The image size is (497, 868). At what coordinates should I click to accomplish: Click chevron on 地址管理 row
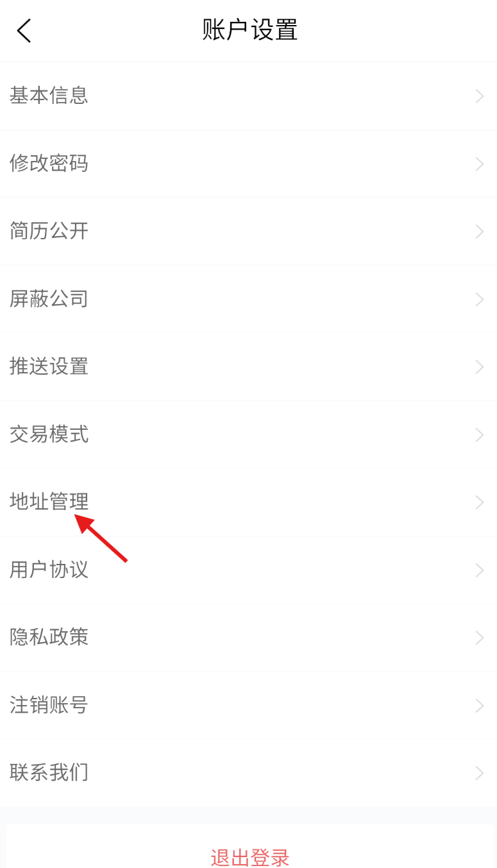(x=479, y=502)
